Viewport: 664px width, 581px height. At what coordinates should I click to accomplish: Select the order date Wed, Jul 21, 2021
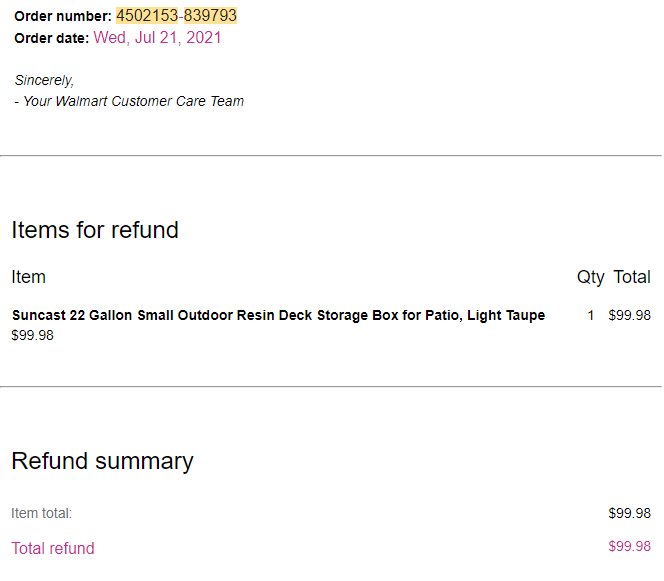coord(157,38)
